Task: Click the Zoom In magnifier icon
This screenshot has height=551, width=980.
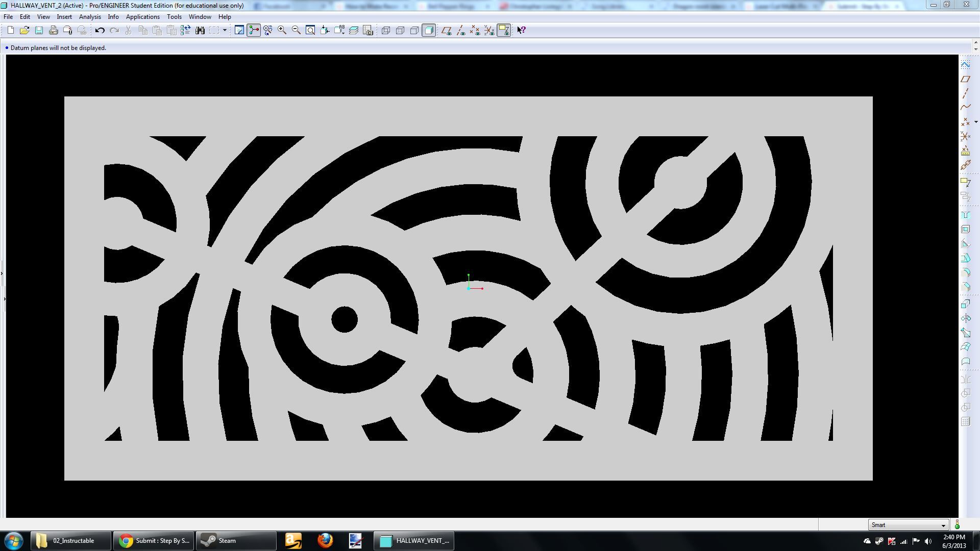Action: tap(282, 30)
